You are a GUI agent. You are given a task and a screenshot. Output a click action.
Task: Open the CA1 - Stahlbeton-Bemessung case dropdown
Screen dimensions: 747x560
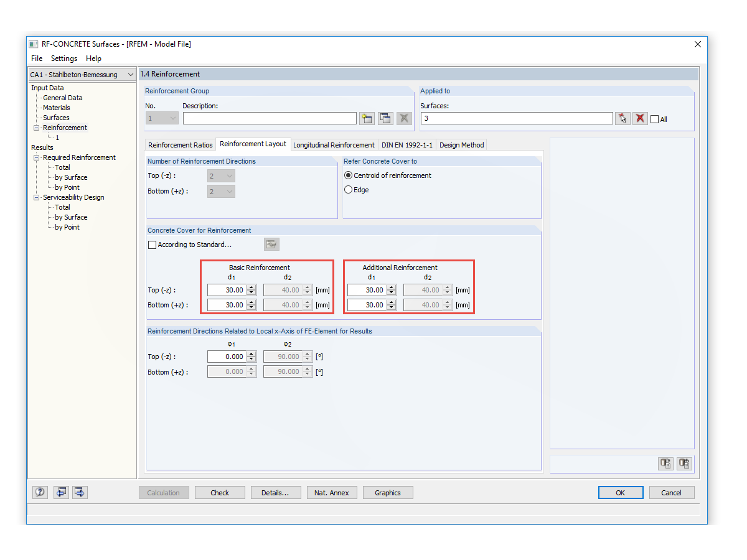(82, 75)
